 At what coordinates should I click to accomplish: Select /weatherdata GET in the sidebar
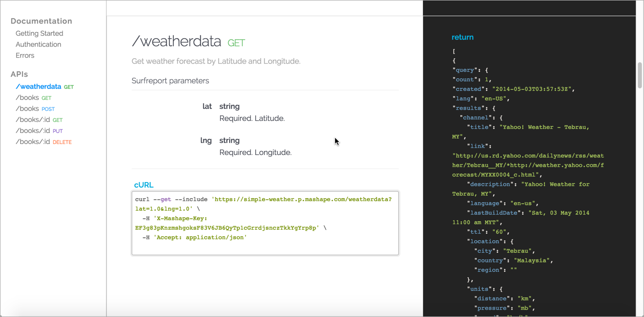[x=44, y=87]
